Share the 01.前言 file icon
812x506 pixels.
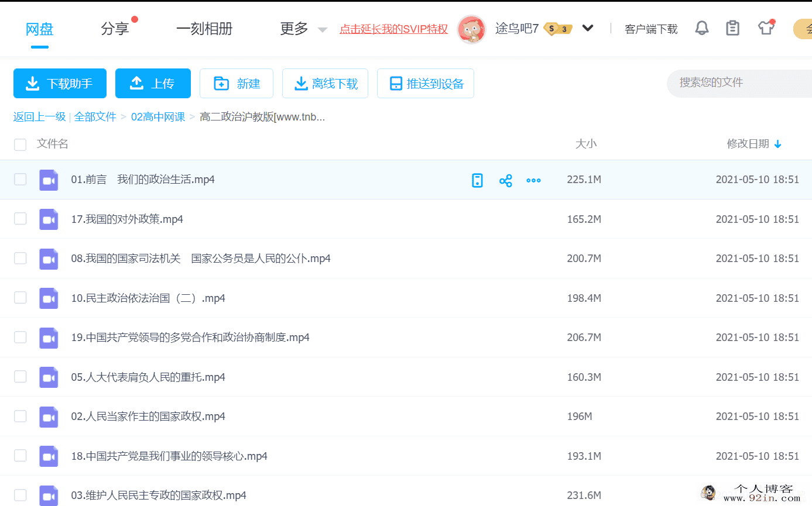point(506,180)
